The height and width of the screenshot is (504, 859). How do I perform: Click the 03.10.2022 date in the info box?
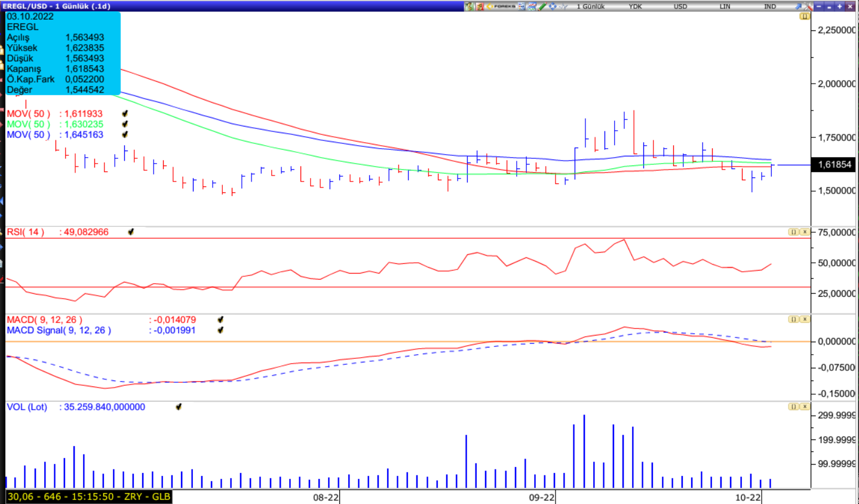pos(30,17)
